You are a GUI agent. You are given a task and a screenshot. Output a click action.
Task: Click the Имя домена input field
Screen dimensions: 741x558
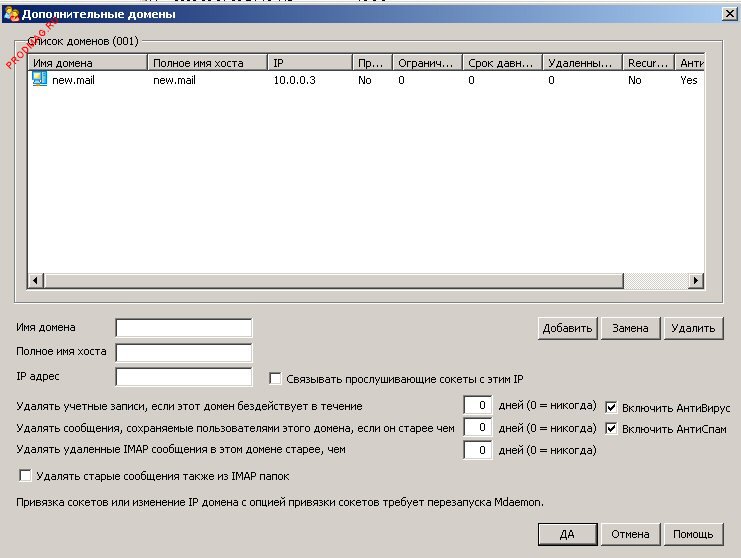(184, 328)
